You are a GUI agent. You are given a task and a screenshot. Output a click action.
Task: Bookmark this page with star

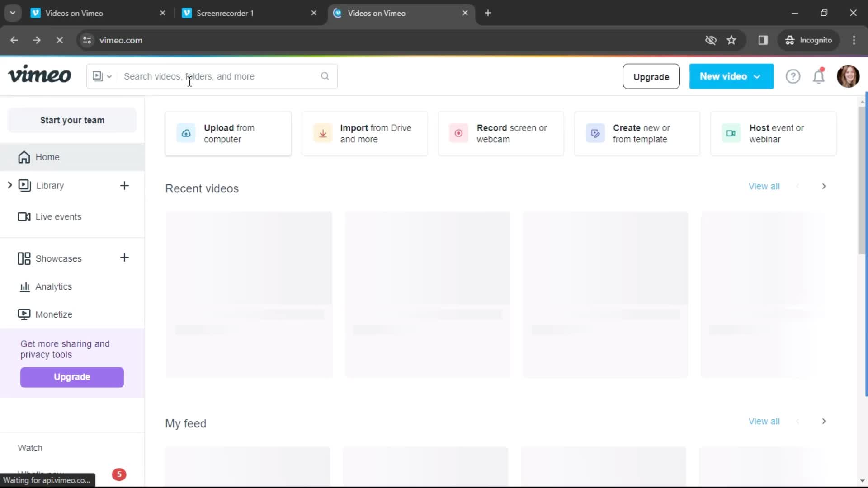[x=731, y=40]
